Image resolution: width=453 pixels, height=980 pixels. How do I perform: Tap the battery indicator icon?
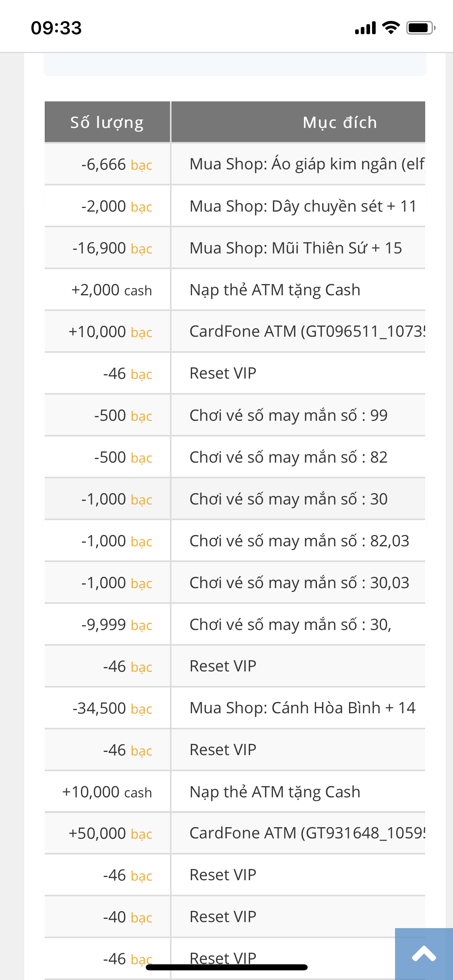(420, 28)
